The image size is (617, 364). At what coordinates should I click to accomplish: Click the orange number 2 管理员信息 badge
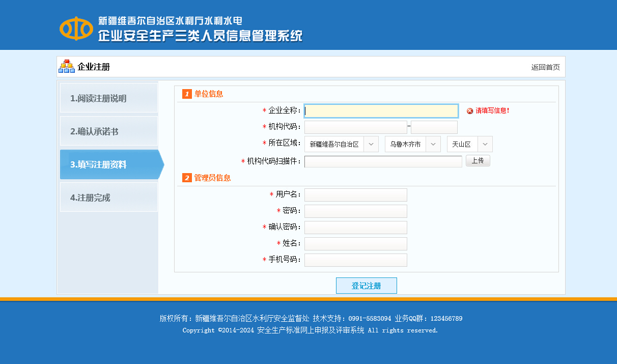point(187,178)
